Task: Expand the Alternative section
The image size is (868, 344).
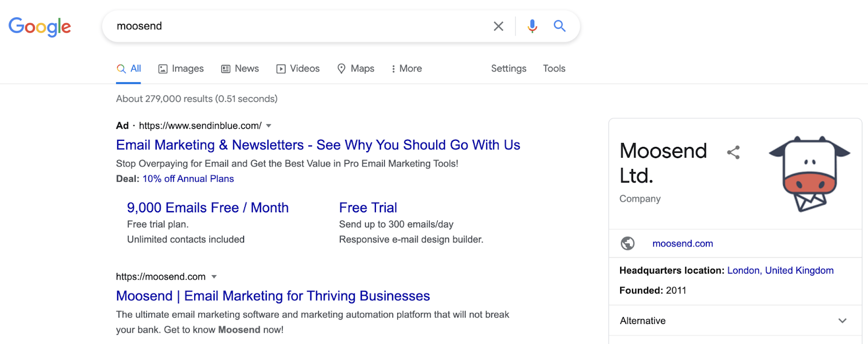Action: pyautogui.click(x=842, y=321)
